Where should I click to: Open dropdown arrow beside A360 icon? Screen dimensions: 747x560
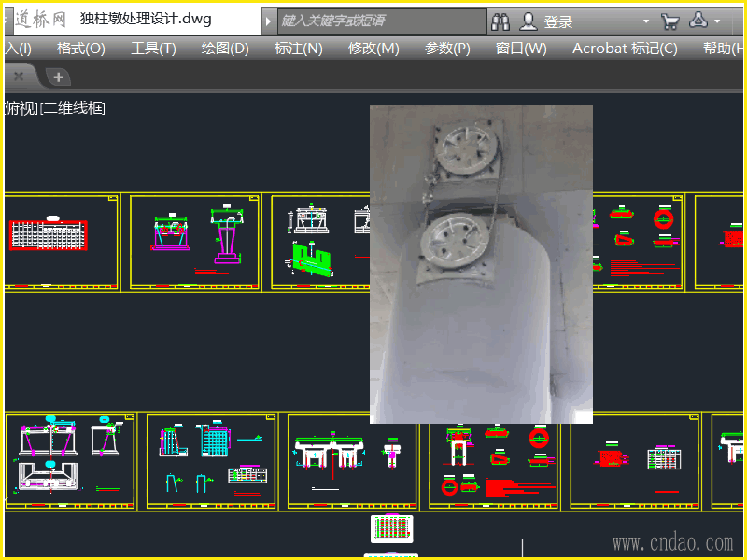pyautogui.click(x=717, y=21)
